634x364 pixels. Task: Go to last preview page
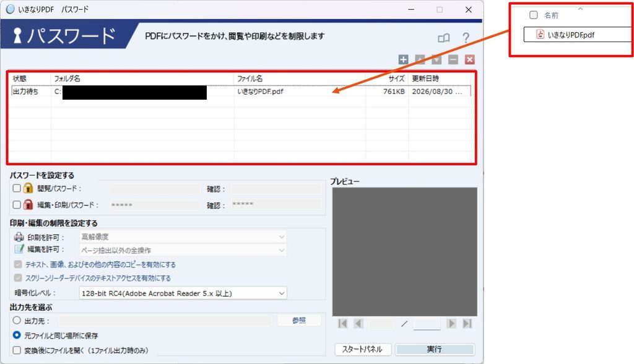(467, 324)
